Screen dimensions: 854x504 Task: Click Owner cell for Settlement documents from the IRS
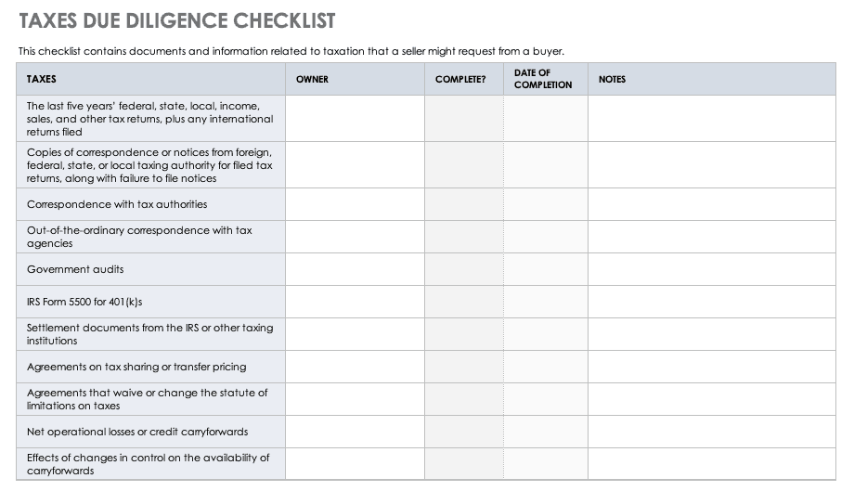pos(355,334)
